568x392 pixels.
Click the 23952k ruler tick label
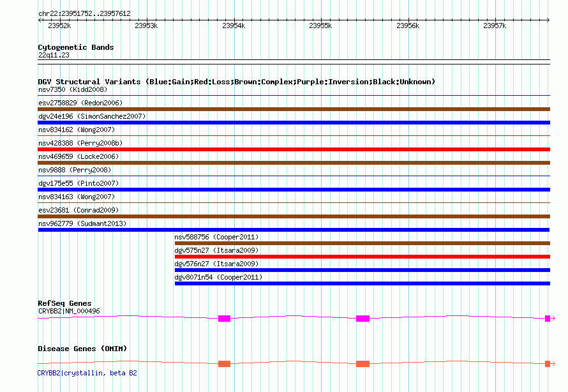(59, 26)
